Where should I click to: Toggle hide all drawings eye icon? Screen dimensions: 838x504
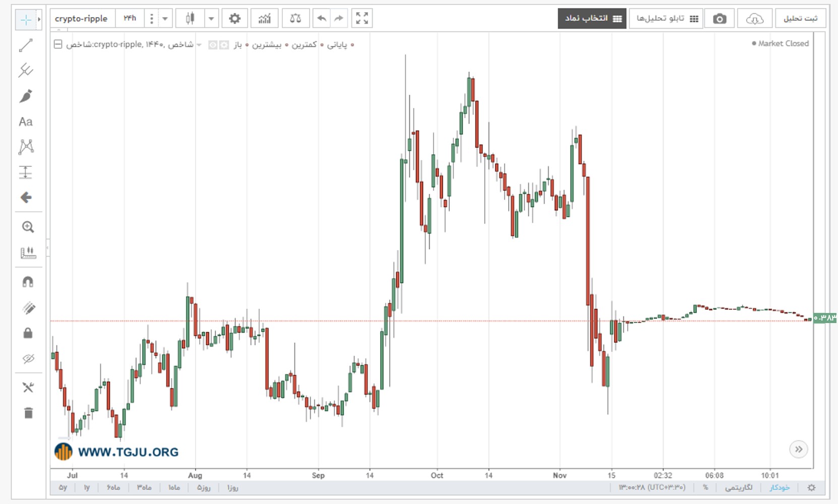(x=28, y=359)
